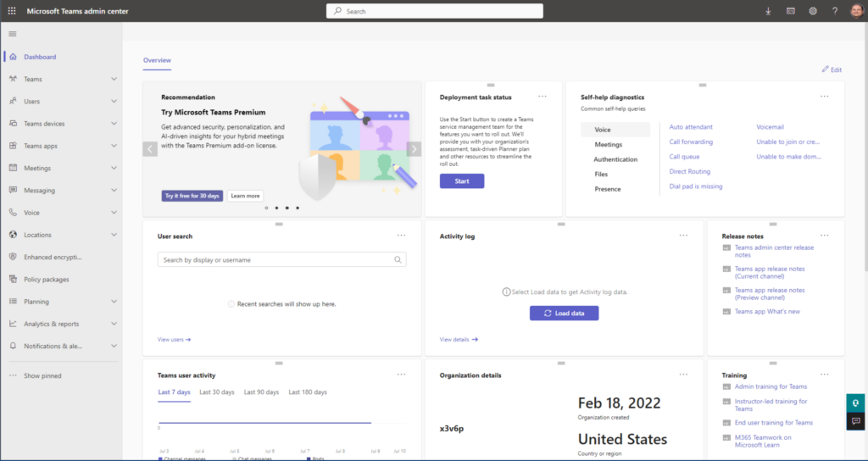868x461 pixels.
Task: Click the Start deployment button
Action: 462,181
